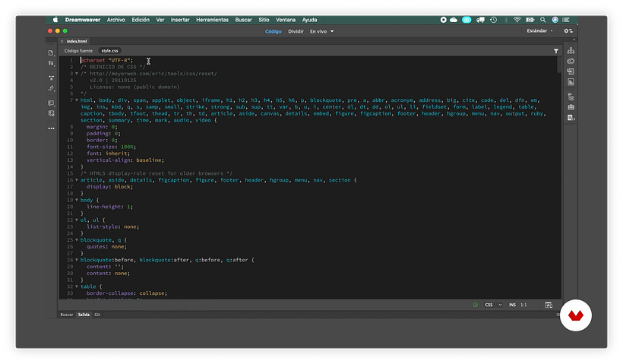Open the DOM panel icon in right dock
The height and width of the screenshot is (364, 623).
tap(571, 97)
